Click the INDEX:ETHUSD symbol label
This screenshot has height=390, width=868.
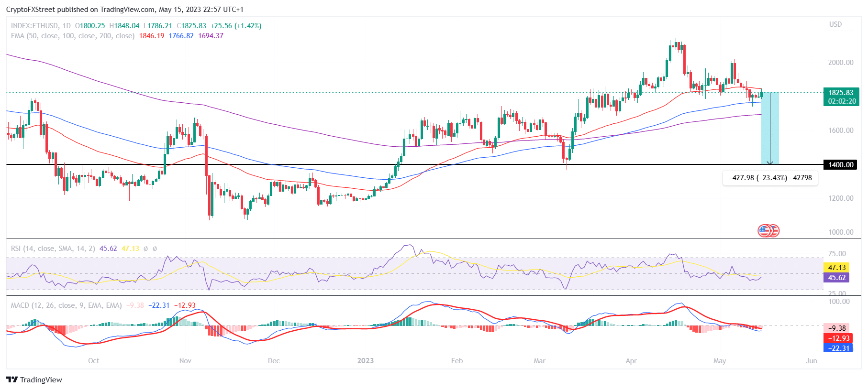pyautogui.click(x=34, y=26)
